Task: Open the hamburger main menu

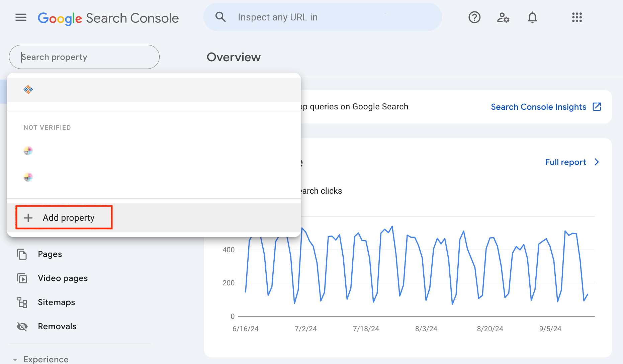Action: tap(21, 17)
